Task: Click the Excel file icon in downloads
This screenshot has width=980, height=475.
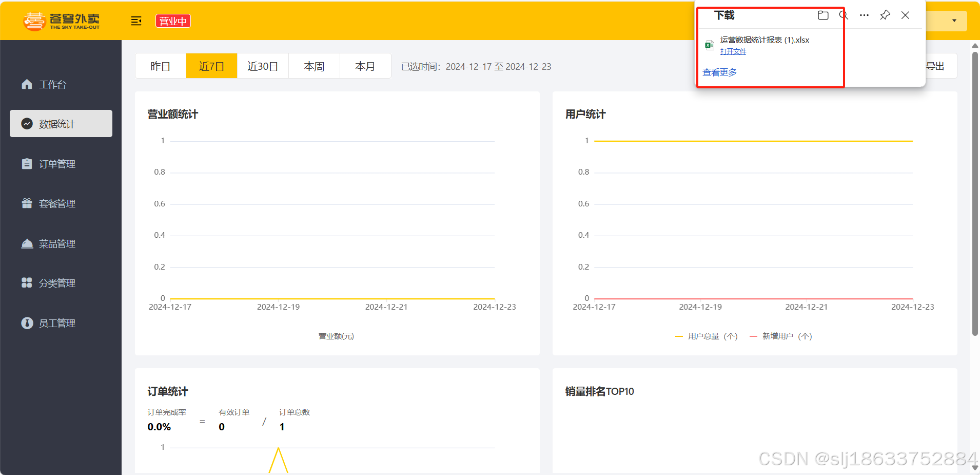Action: pyautogui.click(x=710, y=45)
